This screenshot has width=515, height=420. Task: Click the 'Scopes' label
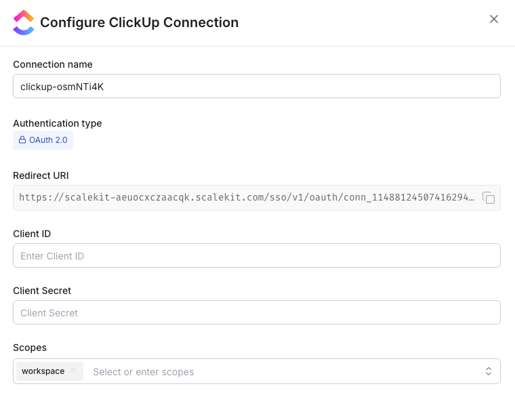tap(30, 348)
